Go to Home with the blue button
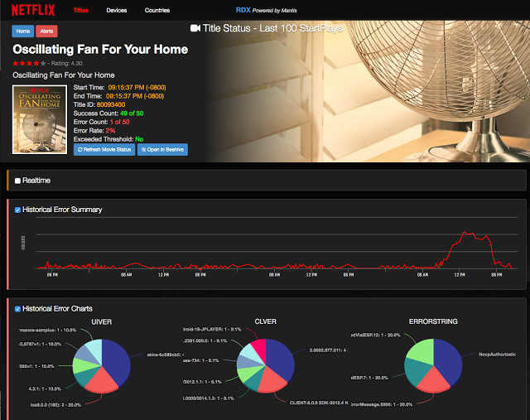The image size is (530, 420). click(23, 31)
